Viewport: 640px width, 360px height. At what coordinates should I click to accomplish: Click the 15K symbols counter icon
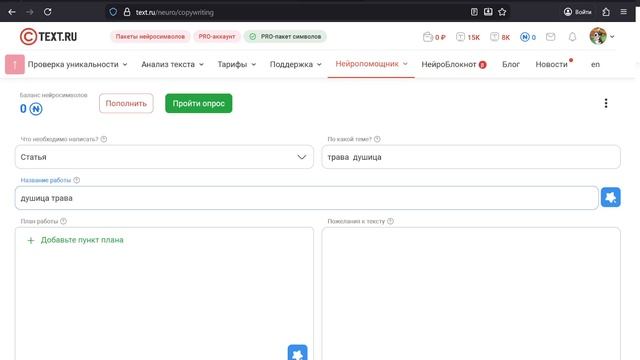[x=468, y=37]
